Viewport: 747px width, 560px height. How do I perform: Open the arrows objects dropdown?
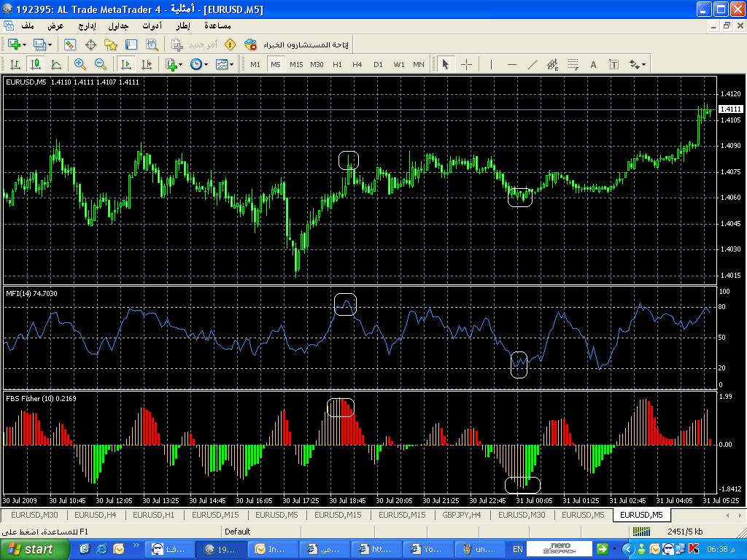(638, 64)
